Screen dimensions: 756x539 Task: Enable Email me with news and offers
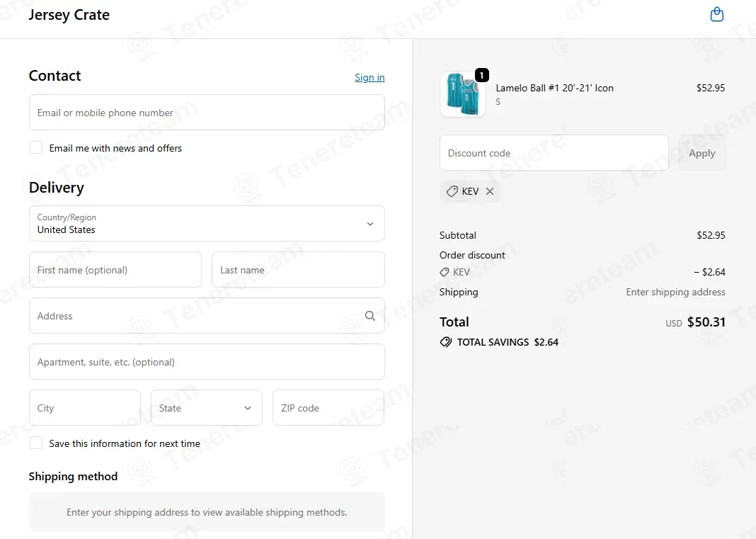coord(36,147)
